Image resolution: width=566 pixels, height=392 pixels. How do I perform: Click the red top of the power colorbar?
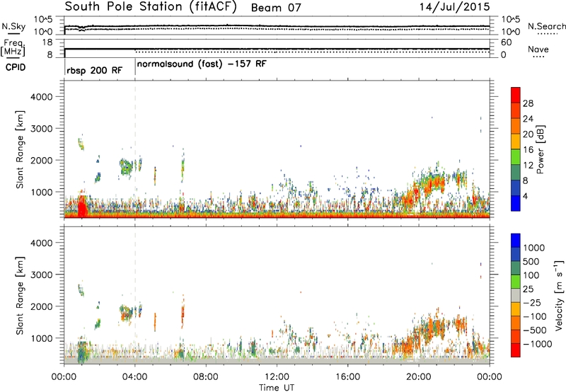(516, 94)
